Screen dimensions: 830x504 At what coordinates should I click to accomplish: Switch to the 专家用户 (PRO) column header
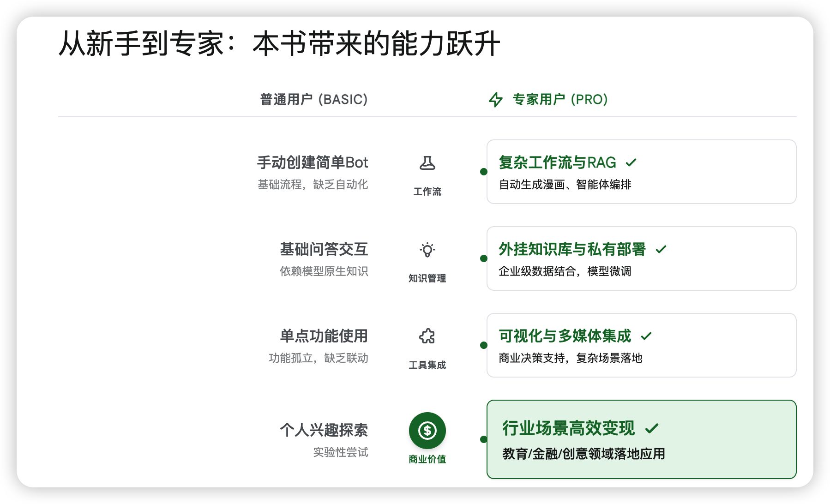click(x=559, y=99)
